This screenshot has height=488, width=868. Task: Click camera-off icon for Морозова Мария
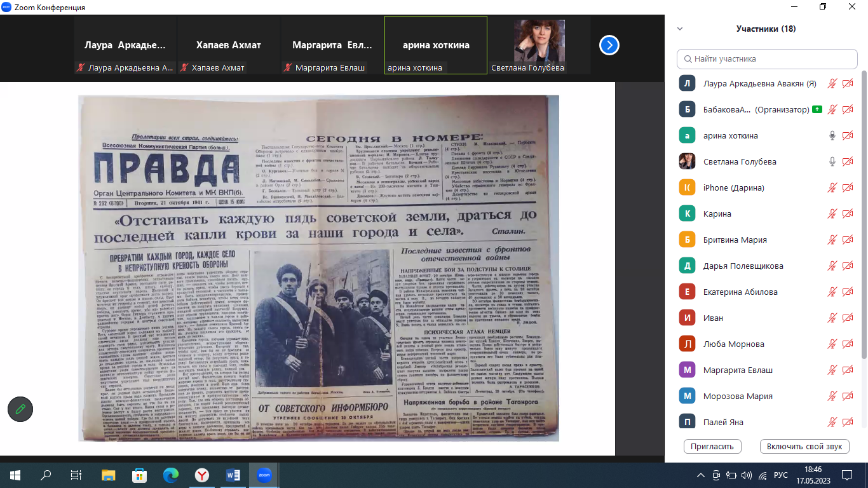[848, 396]
